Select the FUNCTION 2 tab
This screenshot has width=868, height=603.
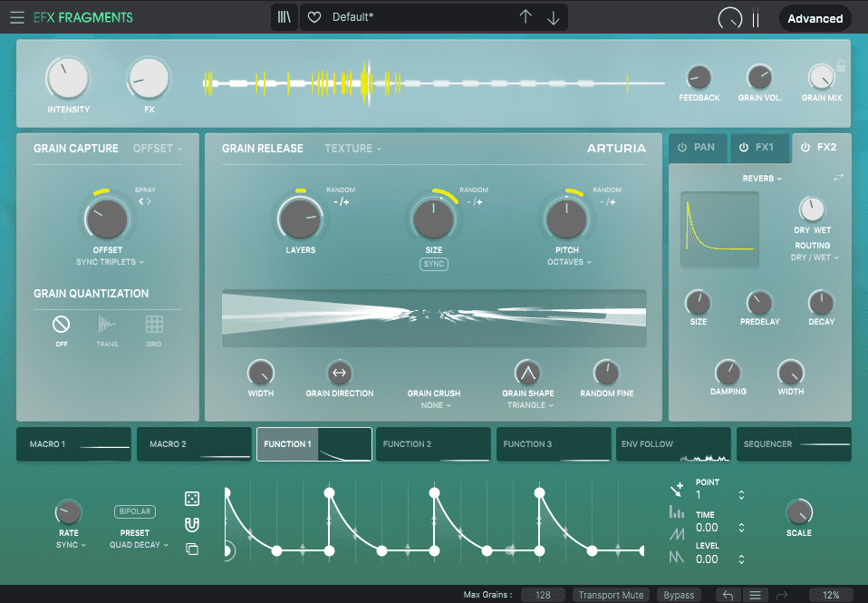click(x=433, y=444)
